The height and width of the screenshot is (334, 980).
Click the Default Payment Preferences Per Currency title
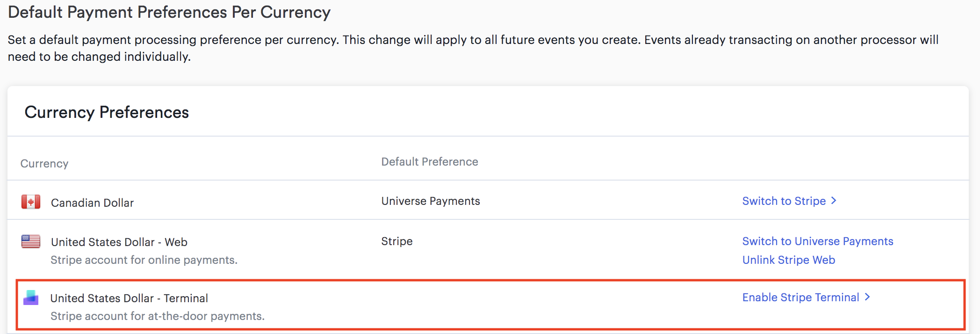[x=169, y=12]
